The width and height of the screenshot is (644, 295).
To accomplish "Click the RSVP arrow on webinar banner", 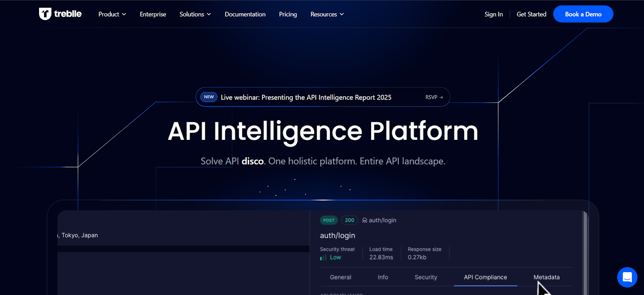I will [434, 97].
